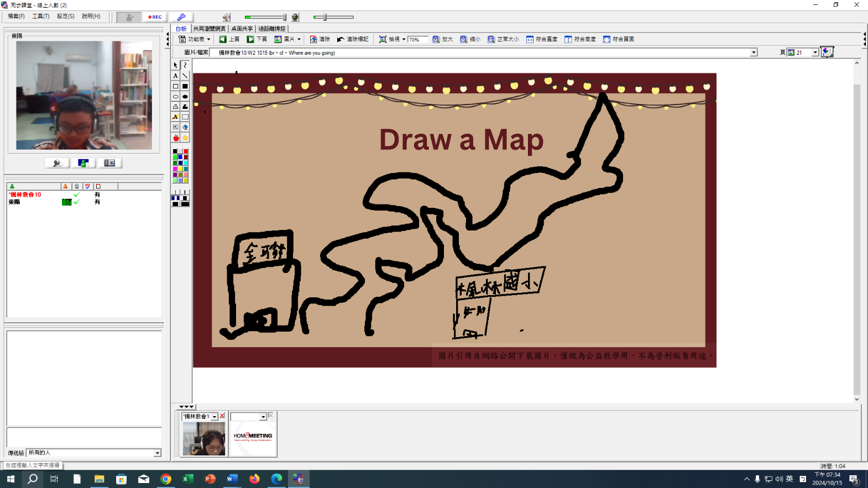Pick the red color swatch in palette
The image size is (868, 488).
tap(186, 151)
